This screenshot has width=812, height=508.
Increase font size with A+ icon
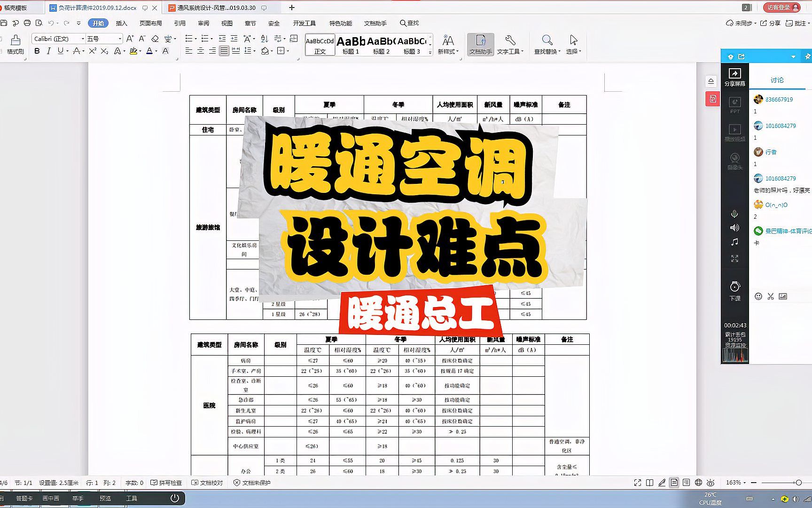tap(130, 39)
